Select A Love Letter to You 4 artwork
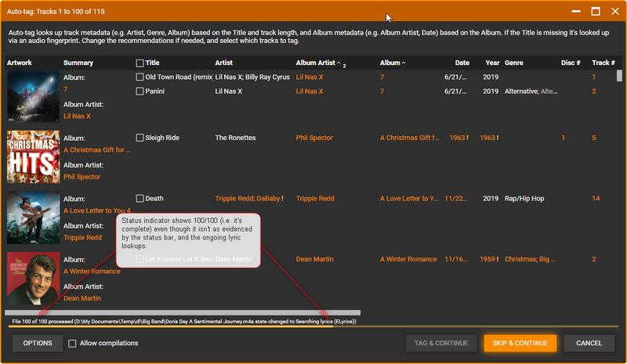Image resolution: width=627 pixels, height=364 pixels. (x=33, y=218)
